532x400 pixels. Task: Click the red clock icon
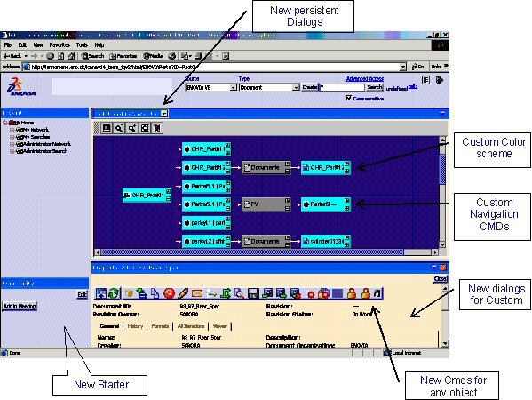(170, 293)
